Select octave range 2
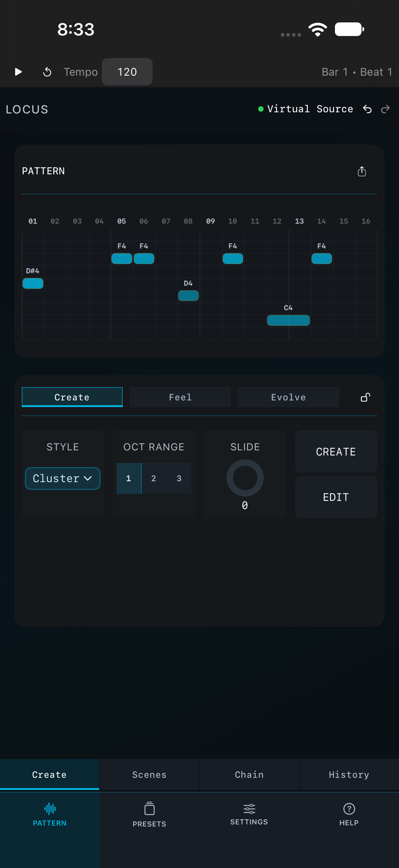 (154, 478)
